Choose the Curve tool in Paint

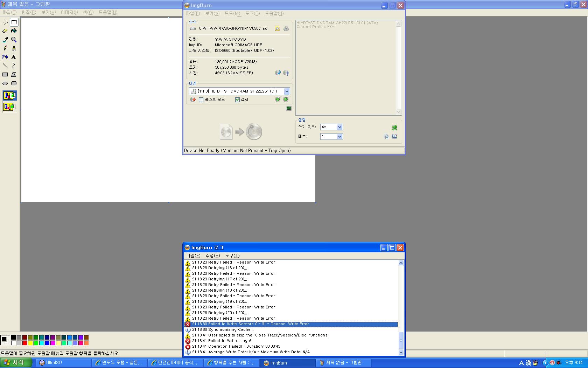coord(14,66)
